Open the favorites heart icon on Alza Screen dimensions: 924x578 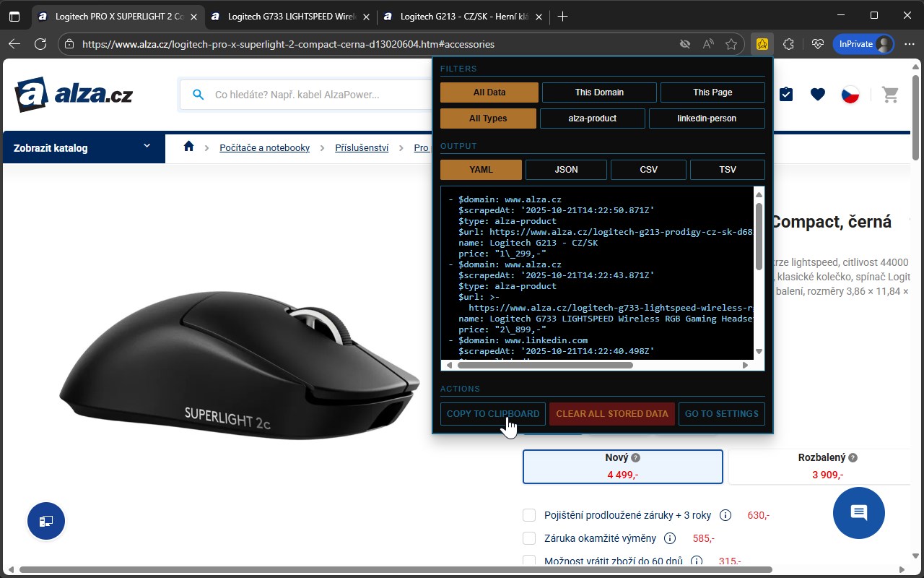[x=818, y=94]
